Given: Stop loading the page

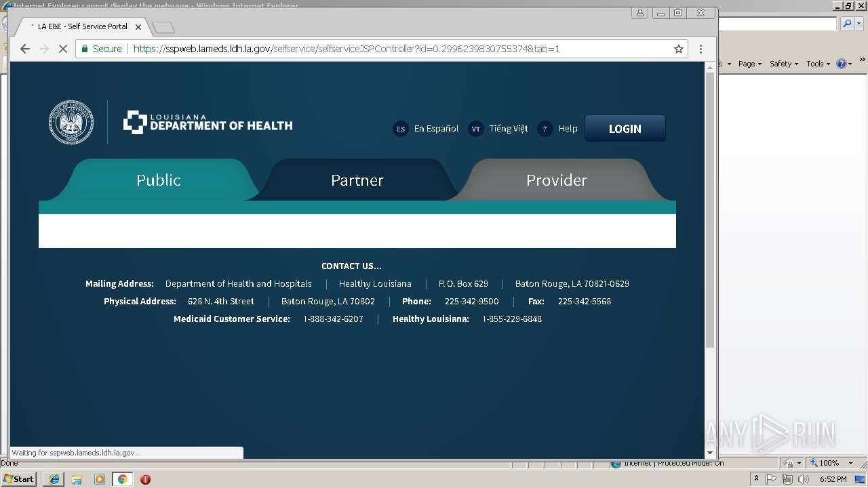Looking at the screenshot, I should pyautogui.click(x=62, y=49).
